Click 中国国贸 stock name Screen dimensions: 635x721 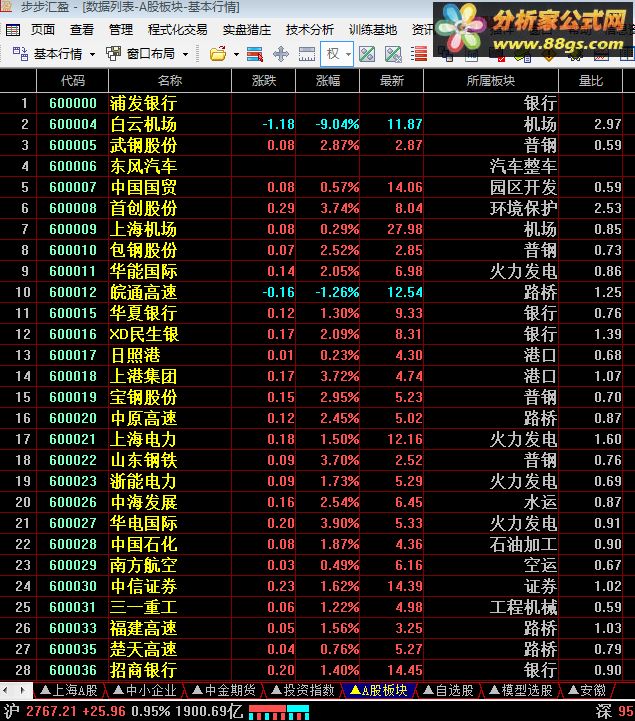point(143,187)
